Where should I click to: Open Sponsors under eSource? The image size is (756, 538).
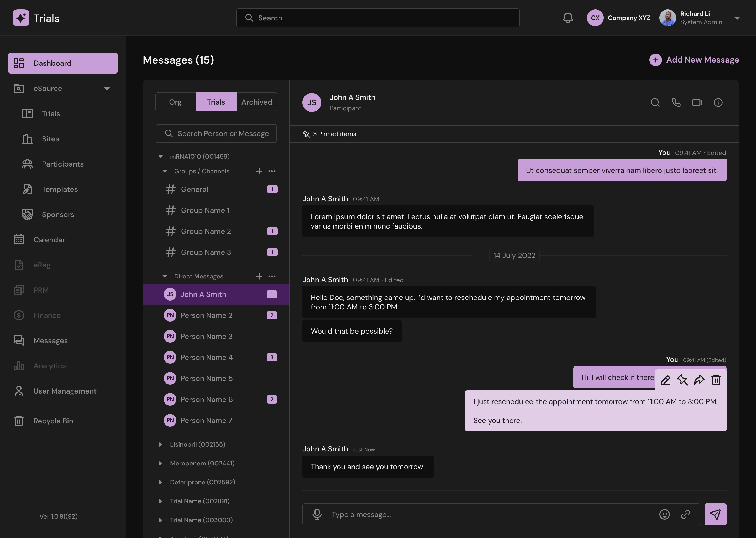tap(63, 214)
